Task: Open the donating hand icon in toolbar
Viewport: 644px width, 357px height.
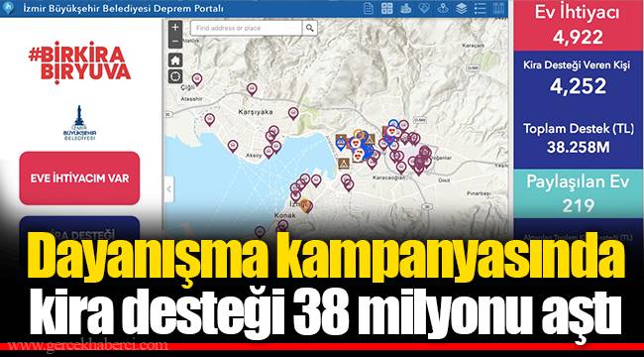Action: tap(406, 9)
